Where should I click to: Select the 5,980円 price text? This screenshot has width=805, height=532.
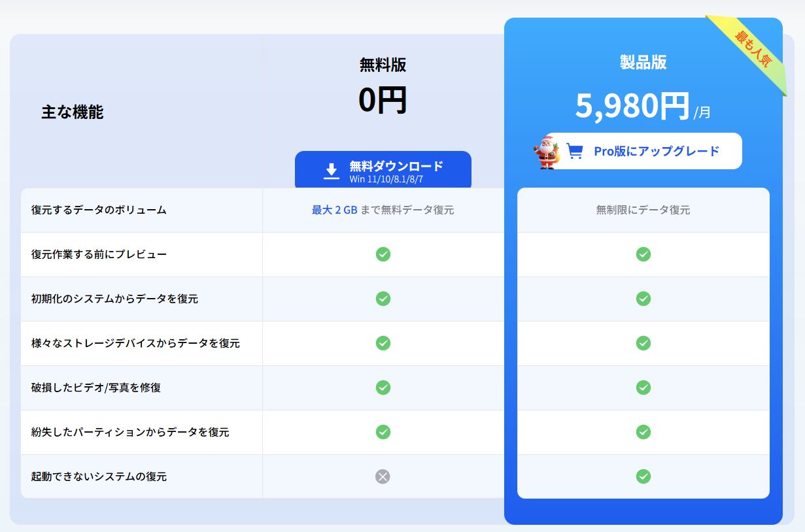click(632, 106)
